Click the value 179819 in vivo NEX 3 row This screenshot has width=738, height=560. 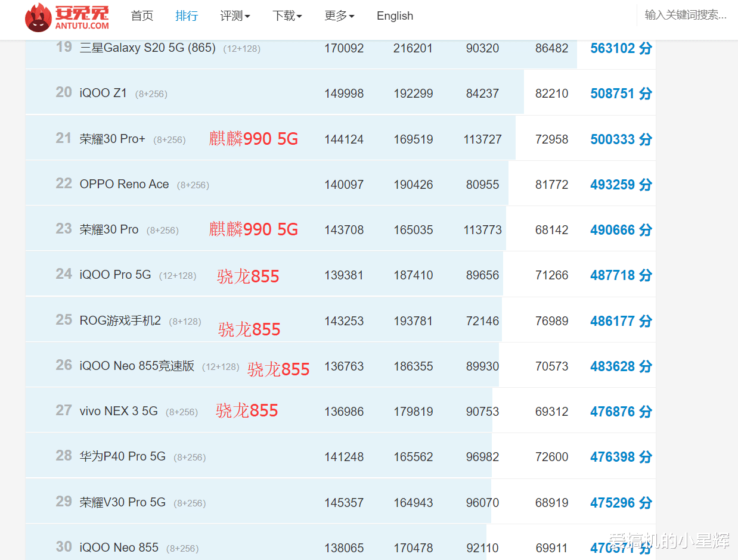click(x=413, y=412)
